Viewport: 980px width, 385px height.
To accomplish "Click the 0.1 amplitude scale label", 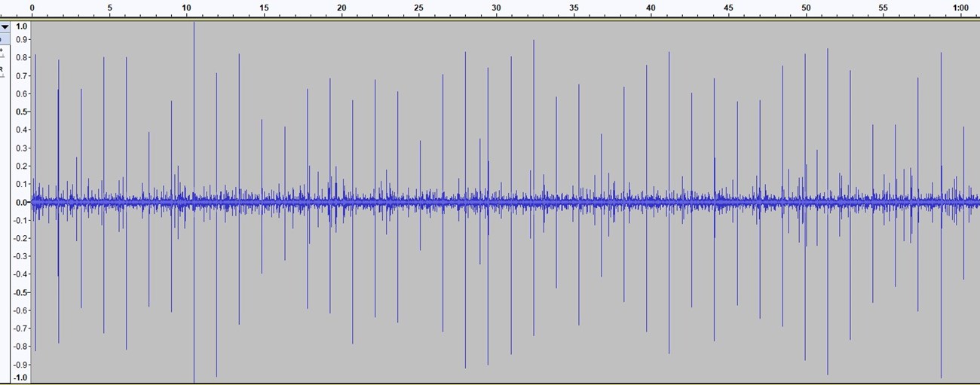I will point(21,184).
